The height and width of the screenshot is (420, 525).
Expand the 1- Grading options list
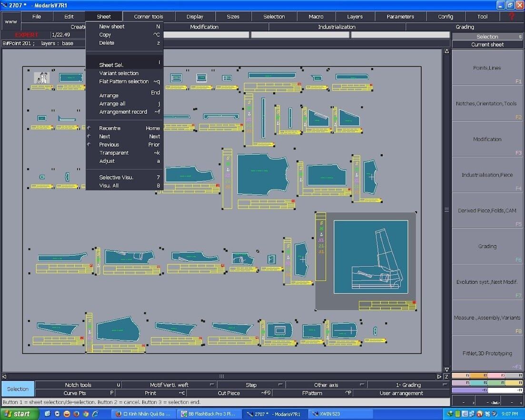(x=445, y=385)
